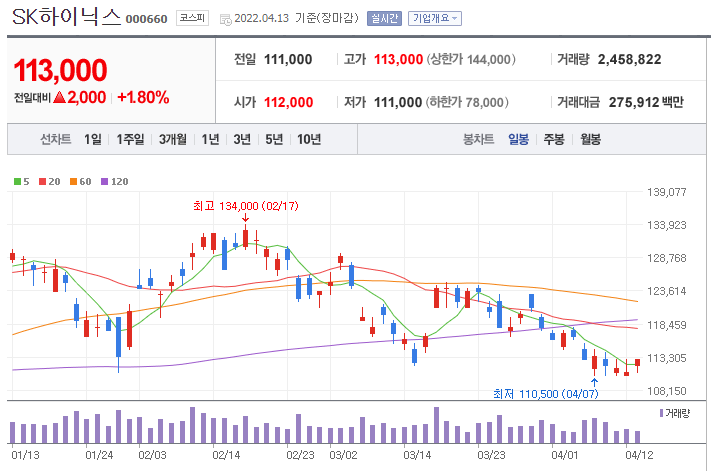Select the 3개월 line chart tab
The image size is (711, 471).
pyautogui.click(x=172, y=139)
